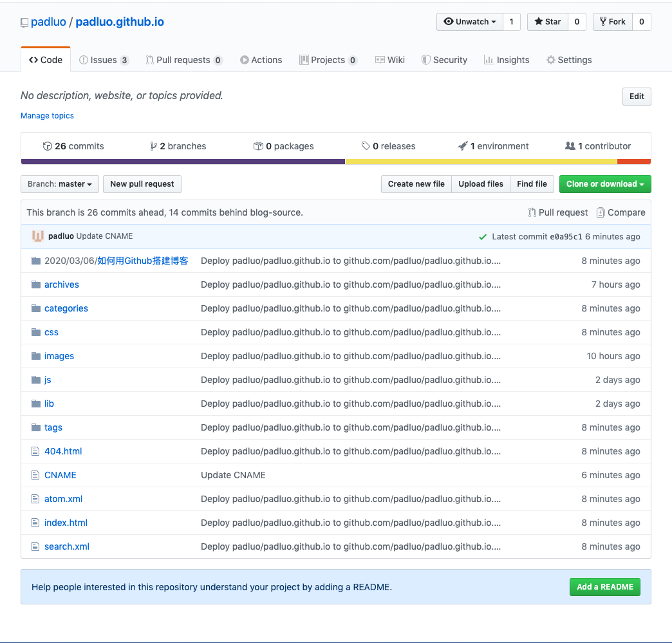Click the rocket icon next to 1 environment
The width and height of the screenshot is (672, 643).
[462, 146]
